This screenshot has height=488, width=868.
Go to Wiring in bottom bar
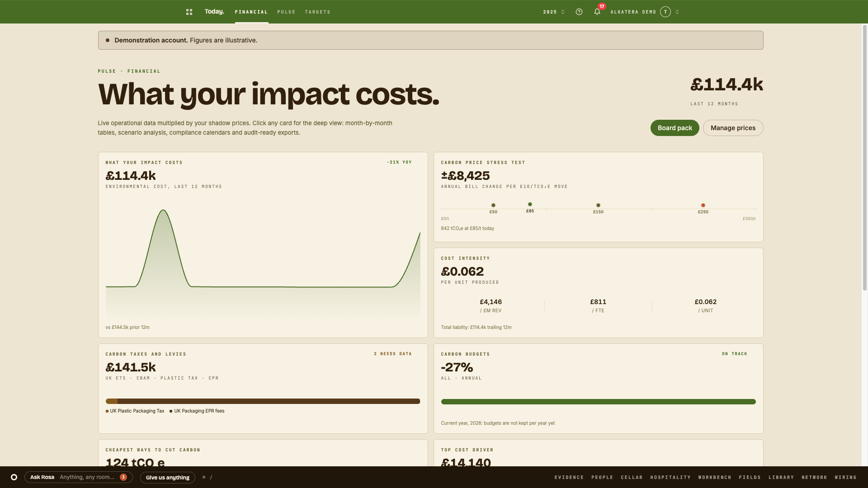(845, 478)
